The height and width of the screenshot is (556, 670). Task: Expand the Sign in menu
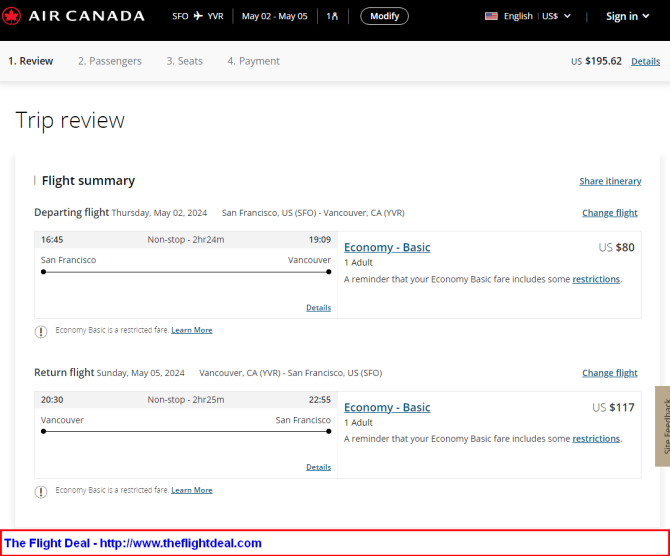(627, 16)
